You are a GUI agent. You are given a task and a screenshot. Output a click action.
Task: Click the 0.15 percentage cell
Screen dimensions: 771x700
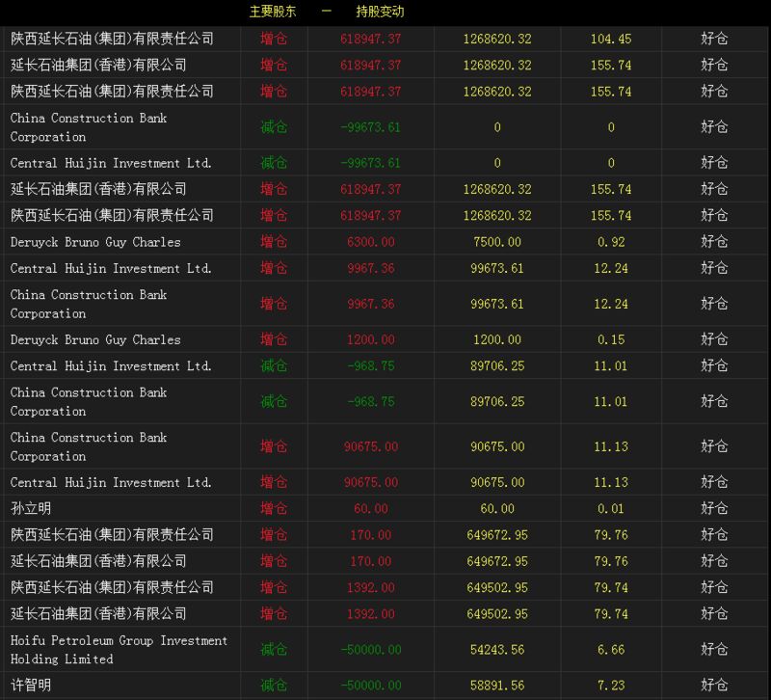(611, 340)
